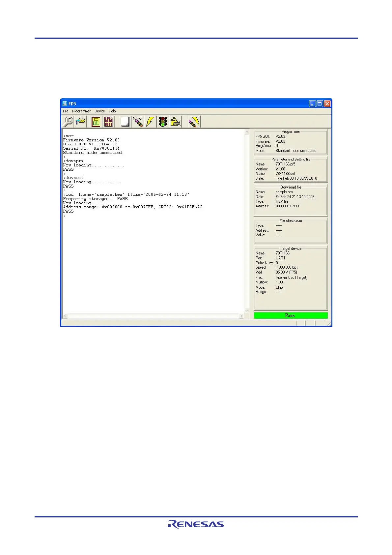Maximize the FP5 window
The image size is (392, 555).
coord(320,104)
